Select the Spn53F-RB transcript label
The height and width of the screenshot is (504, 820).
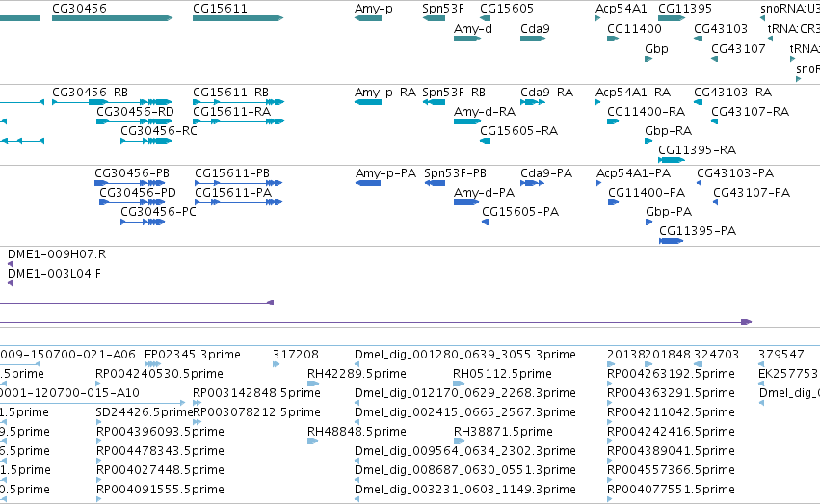point(454,92)
